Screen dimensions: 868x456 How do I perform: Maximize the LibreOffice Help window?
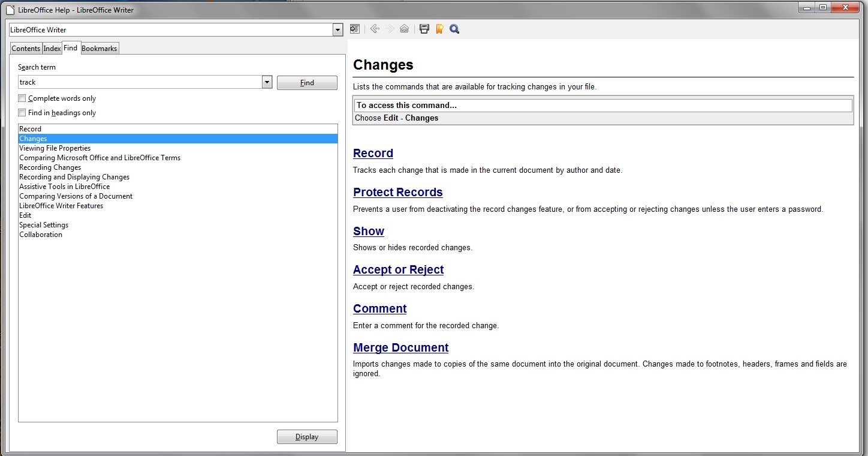822,7
